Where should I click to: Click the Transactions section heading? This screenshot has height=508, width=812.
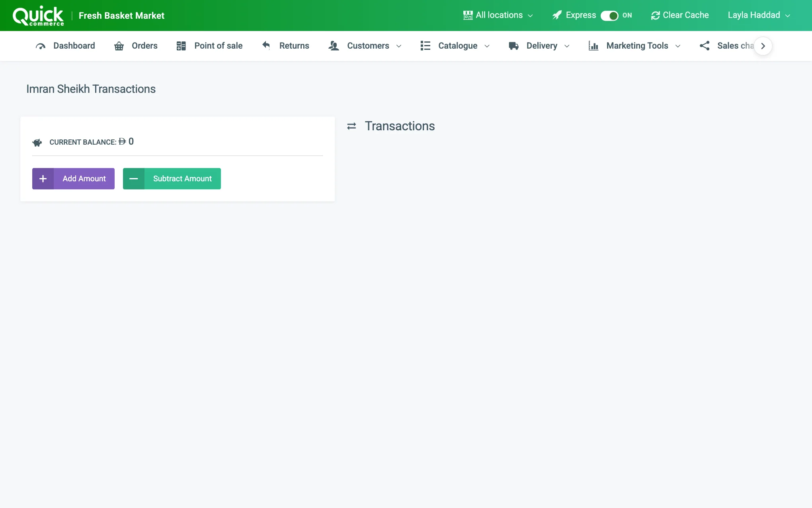pos(400,126)
